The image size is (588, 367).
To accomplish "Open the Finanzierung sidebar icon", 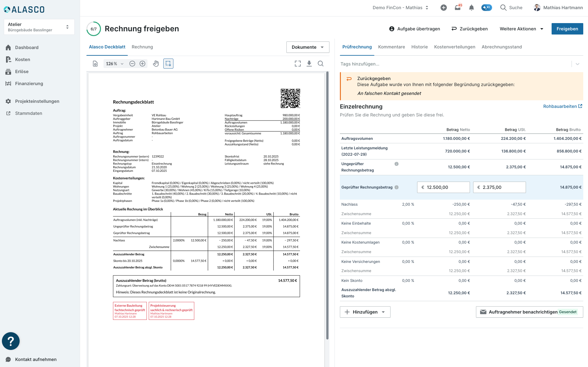I will pyautogui.click(x=8, y=84).
